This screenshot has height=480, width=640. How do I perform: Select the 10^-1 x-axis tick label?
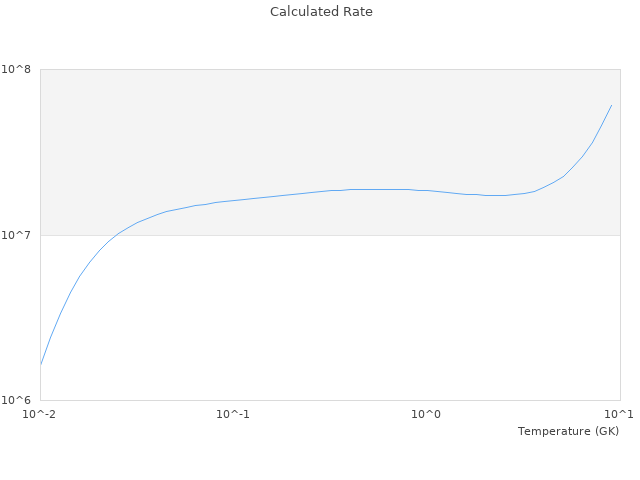click(x=233, y=414)
